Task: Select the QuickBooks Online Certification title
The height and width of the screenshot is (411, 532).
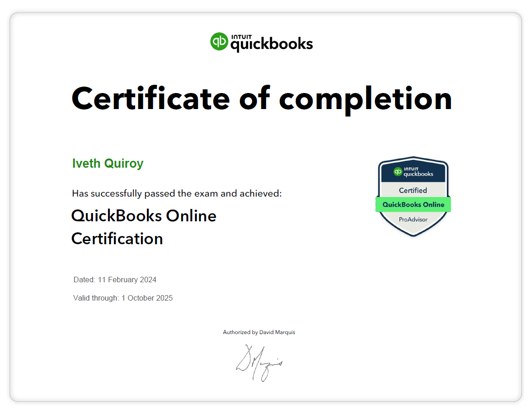Action: point(143,227)
